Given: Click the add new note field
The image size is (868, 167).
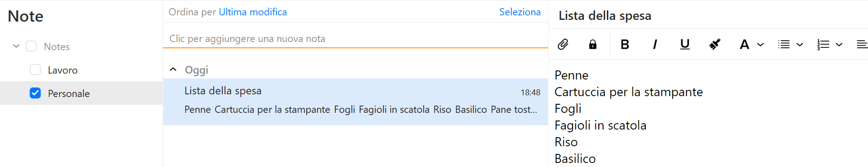Looking at the screenshot, I should pos(356,38).
